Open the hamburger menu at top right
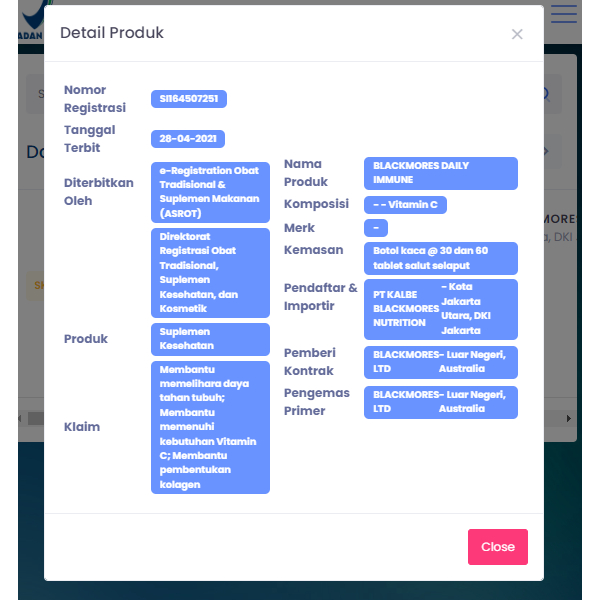Viewport: 600px width, 600px height. pyautogui.click(x=564, y=14)
